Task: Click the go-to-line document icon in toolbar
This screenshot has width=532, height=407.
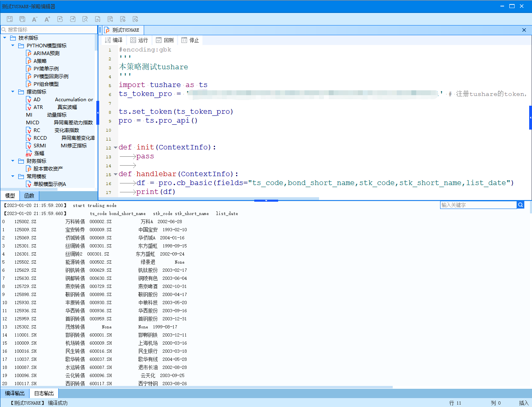Action: pos(110,19)
